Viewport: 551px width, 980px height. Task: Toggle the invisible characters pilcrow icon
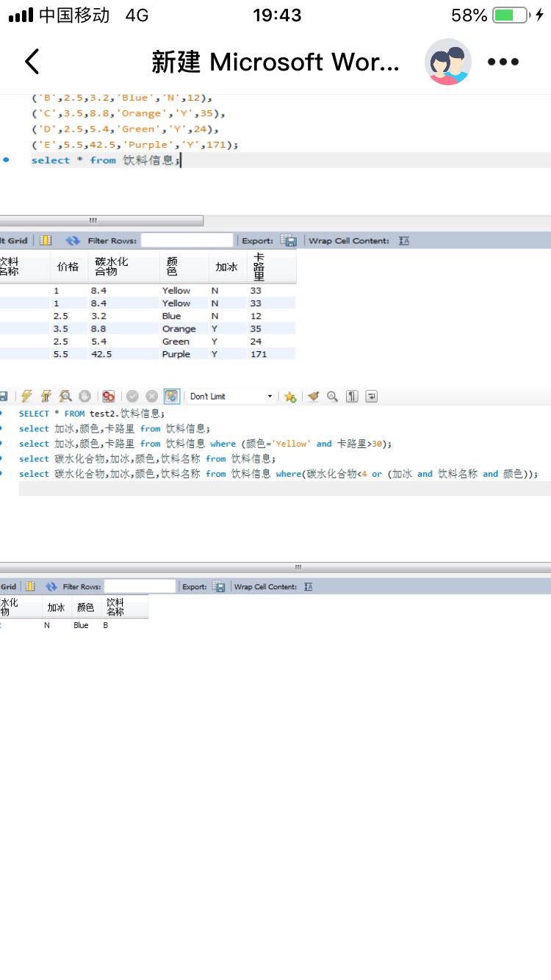352,397
